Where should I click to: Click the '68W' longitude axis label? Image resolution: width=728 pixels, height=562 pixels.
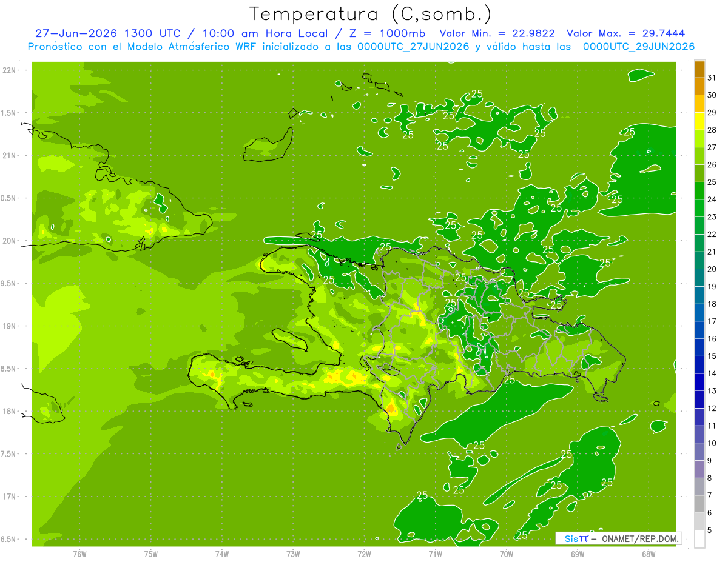pyautogui.click(x=649, y=554)
